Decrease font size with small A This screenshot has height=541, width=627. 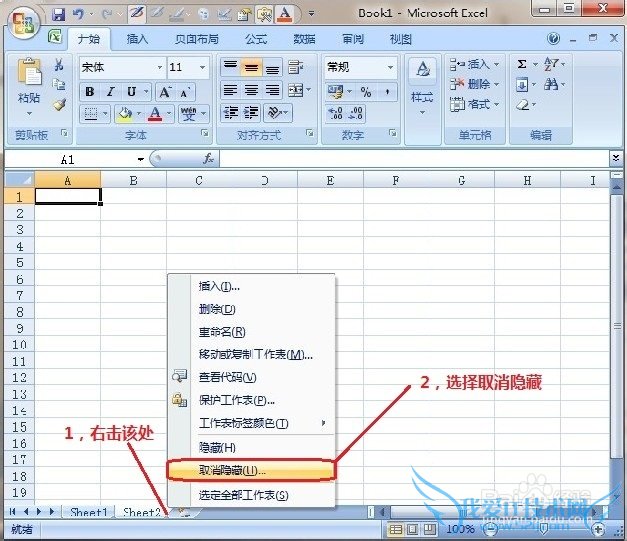click(184, 92)
